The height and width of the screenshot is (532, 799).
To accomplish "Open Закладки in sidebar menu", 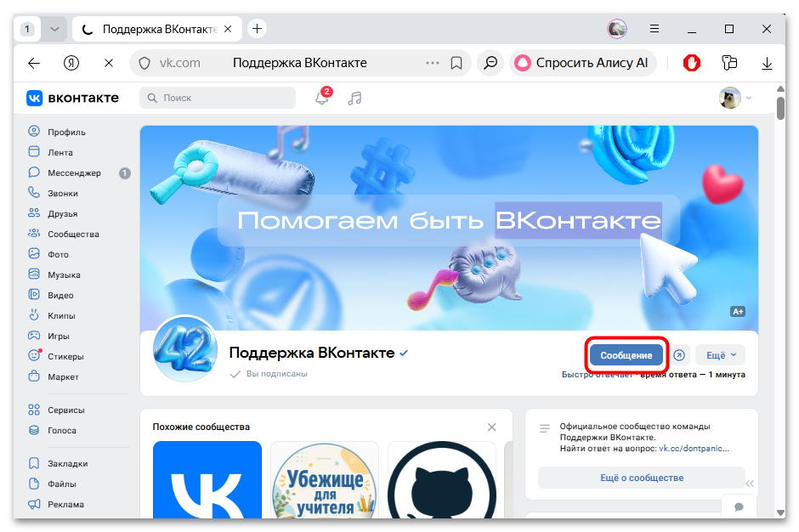I will pos(67,463).
